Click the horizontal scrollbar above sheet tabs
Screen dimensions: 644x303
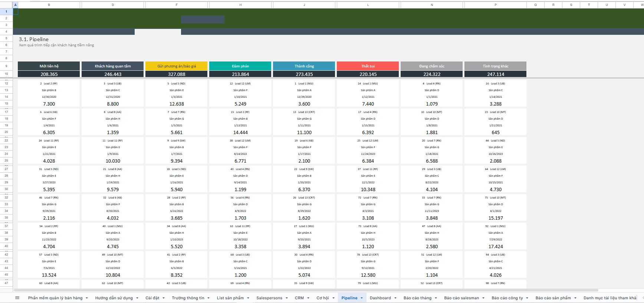306,290
